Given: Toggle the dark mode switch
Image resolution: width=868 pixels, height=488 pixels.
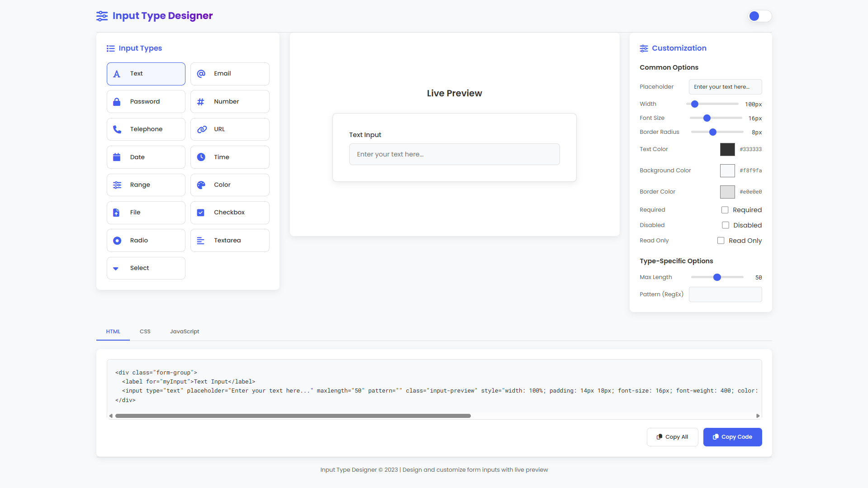Looking at the screenshot, I should pos(759,16).
